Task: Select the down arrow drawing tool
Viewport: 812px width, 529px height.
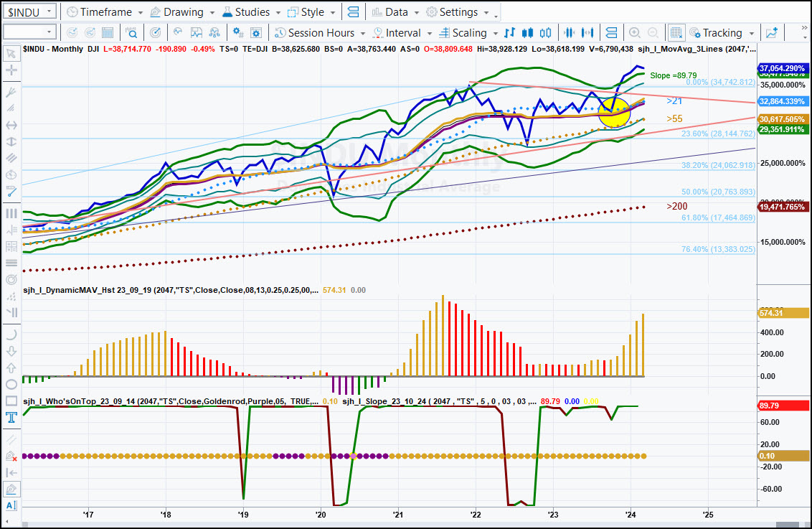Action: point(11,351)
